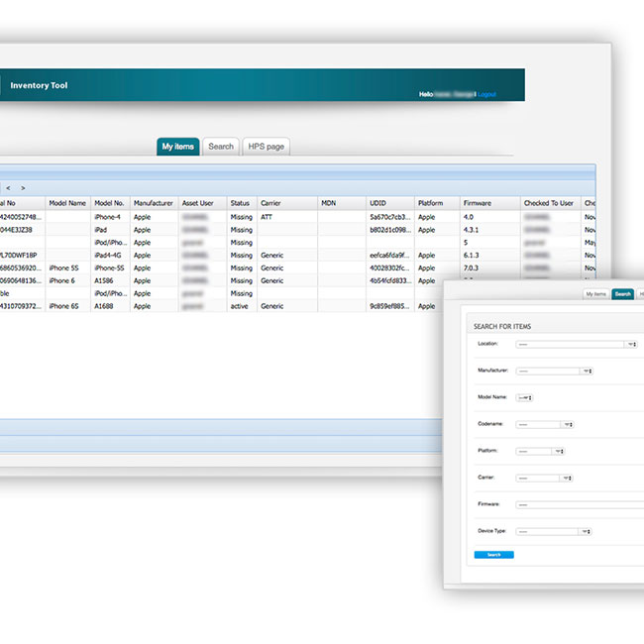Open the Location dropdown in search form

point(575,344)
